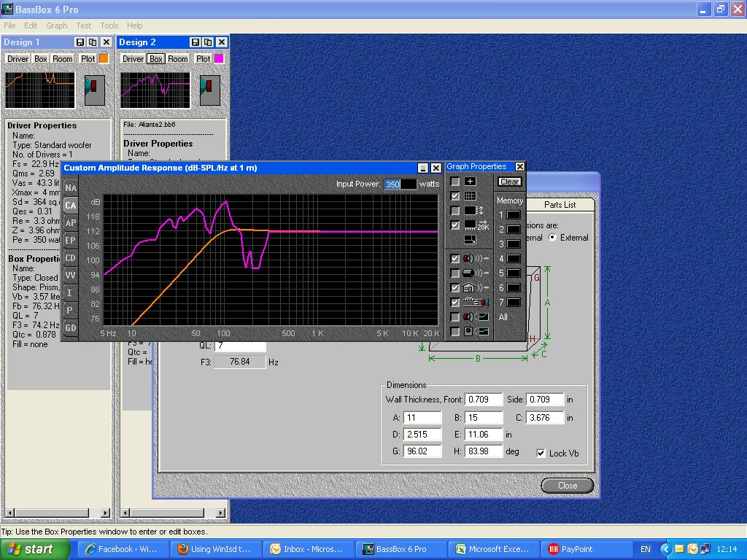Open Design 1 mini response graph thumbnail
This screenshot has height=560, width=747.
click(x=40, y=90)
